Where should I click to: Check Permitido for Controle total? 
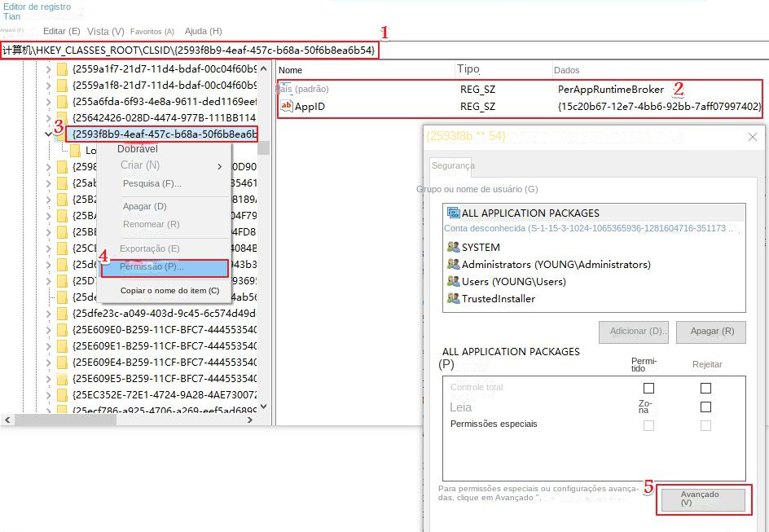[x=648, y=389]
